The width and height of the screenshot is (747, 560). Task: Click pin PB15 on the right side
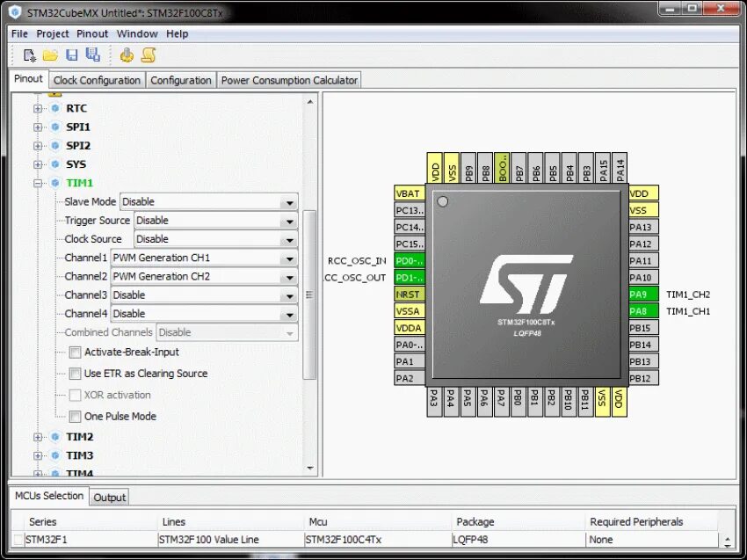(643, 328)
